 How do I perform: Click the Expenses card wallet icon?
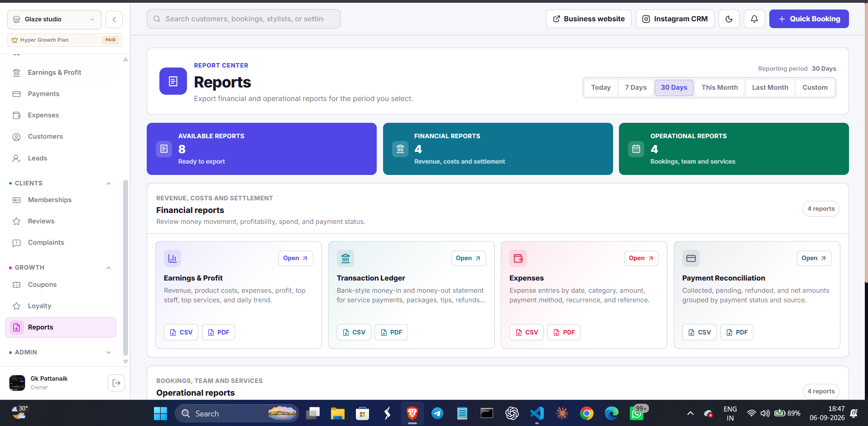518,258
